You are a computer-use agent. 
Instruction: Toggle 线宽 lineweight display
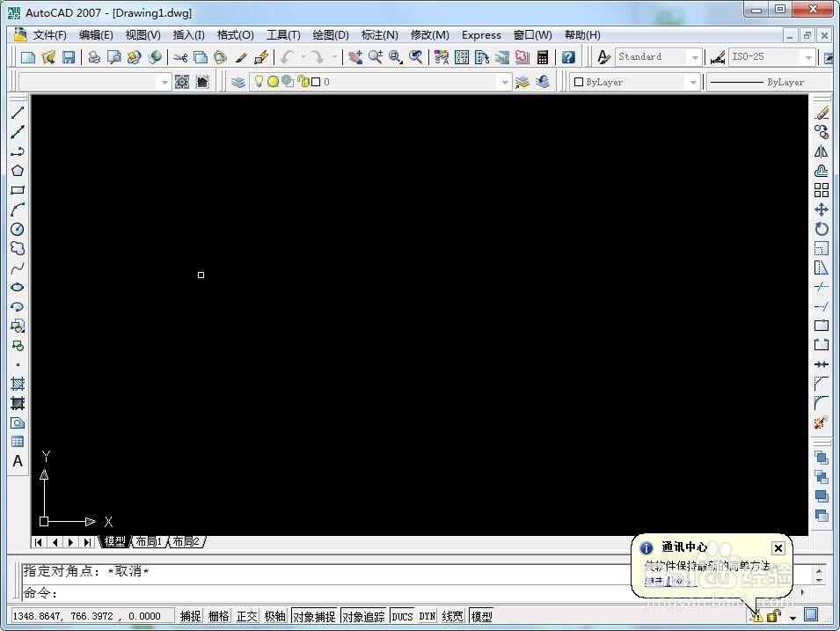pyautogui.click(x=452, y=616)
